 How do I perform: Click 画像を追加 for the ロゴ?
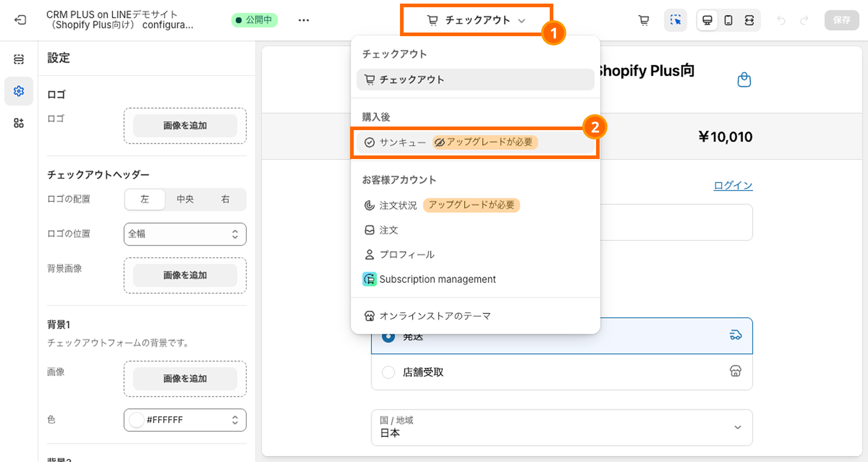click(185, 125)
